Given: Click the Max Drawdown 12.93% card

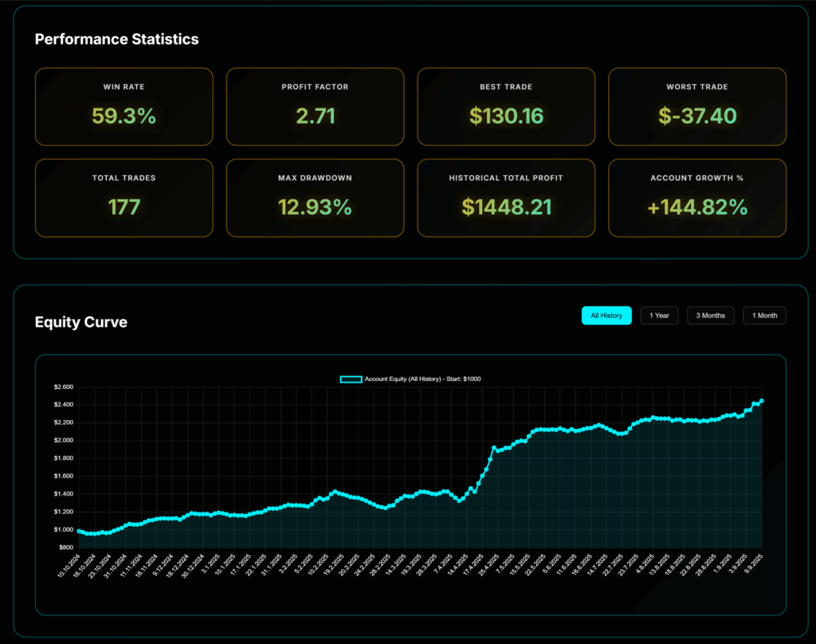Looking at the screenshot, I should [315, 198].
